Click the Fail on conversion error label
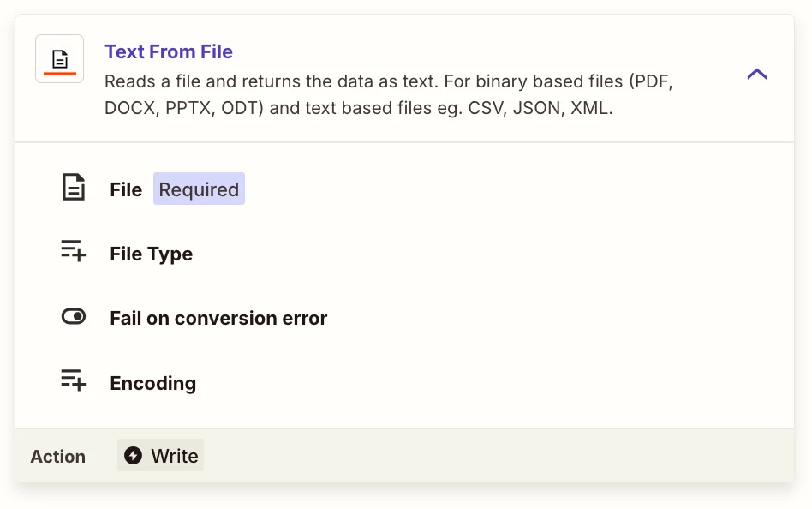 pos(218,319)
